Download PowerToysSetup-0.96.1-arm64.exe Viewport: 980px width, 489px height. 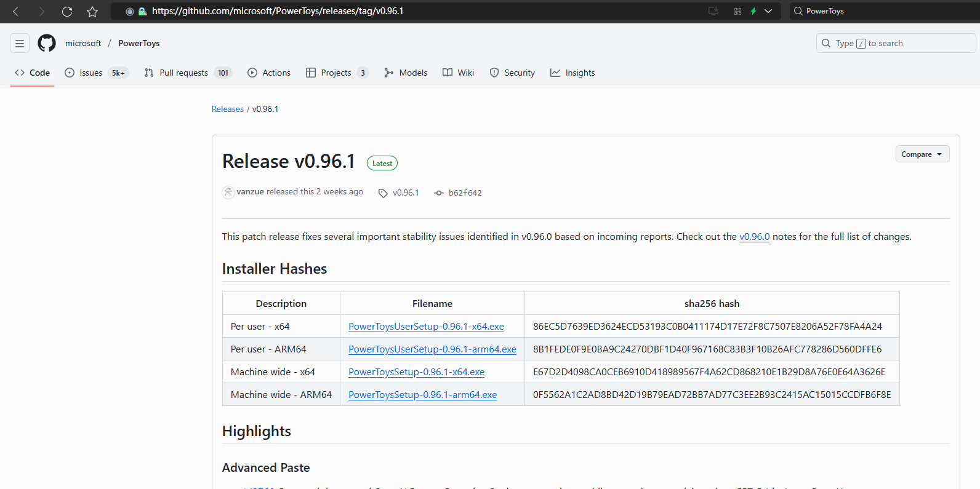pyautogui.click(x=422, y=395)
